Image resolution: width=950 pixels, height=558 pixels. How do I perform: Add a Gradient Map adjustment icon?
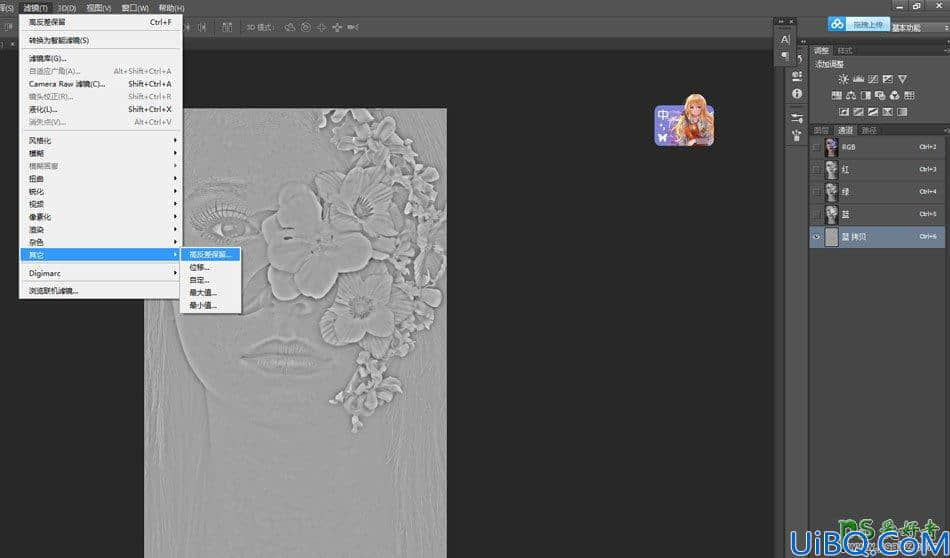pyautogui.click(x=902, y=112)
